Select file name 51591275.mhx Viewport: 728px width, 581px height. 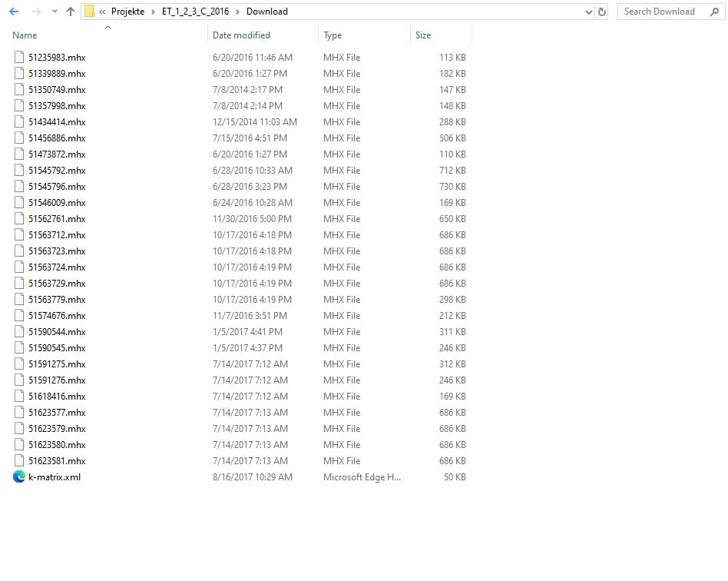tap(57, 364)
